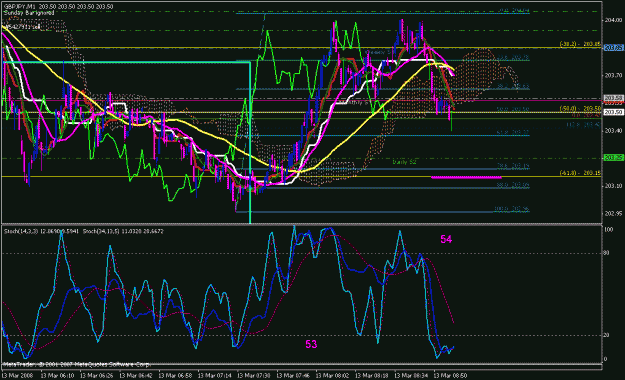Click the '13 Mar 07:46' time label
This screenshot has width=625, height=380.
(x=293, y=376)
